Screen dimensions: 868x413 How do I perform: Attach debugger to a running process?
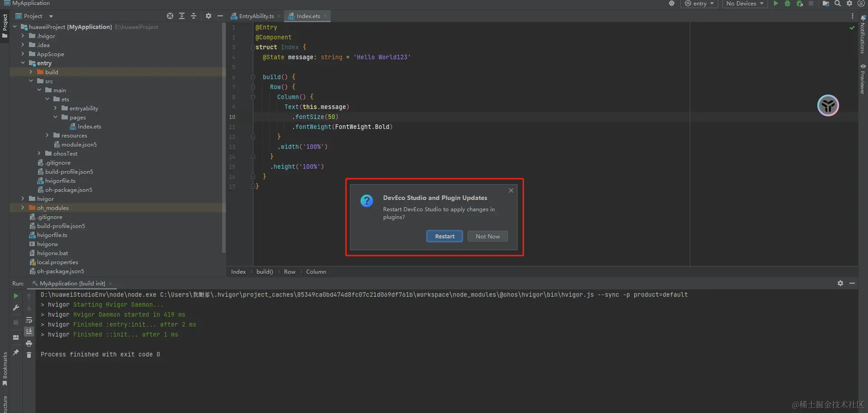point(800,4)
